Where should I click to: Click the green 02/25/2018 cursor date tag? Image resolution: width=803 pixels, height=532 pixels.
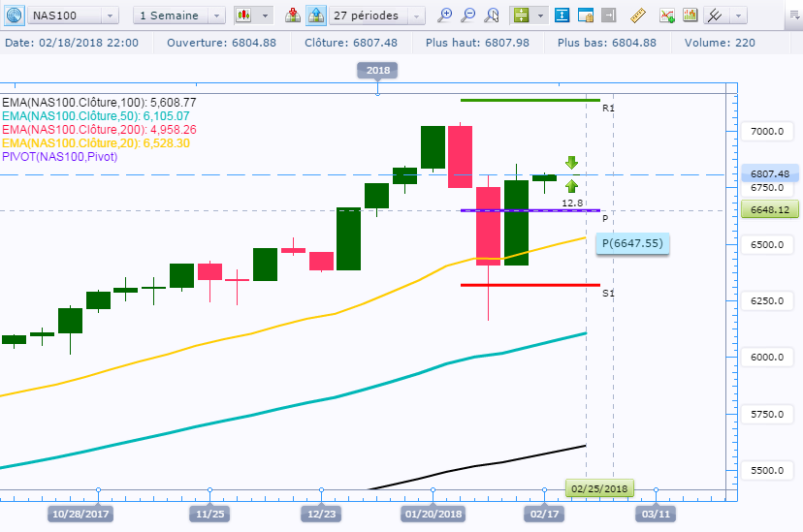point(599,488)
